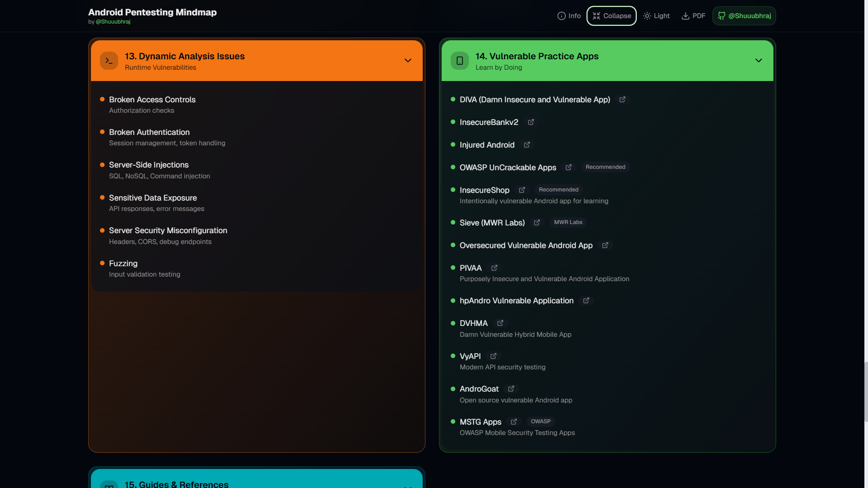This screenshot has height=488, width=868.
Task: Click 'Open source vulnerable Android app' description
Action: pyautogui.click(x=516, y=400)
